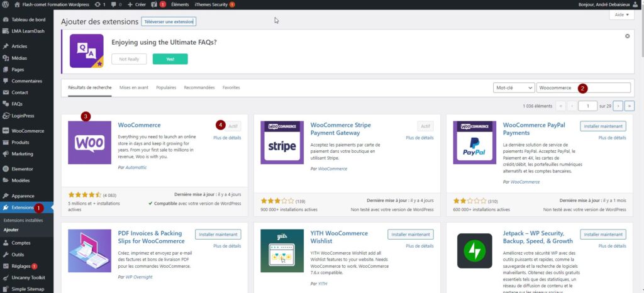Dismiss the Ultimate FAQs notice
The width and height of the screenshot is (644, 293).
[x=627, y=36]
